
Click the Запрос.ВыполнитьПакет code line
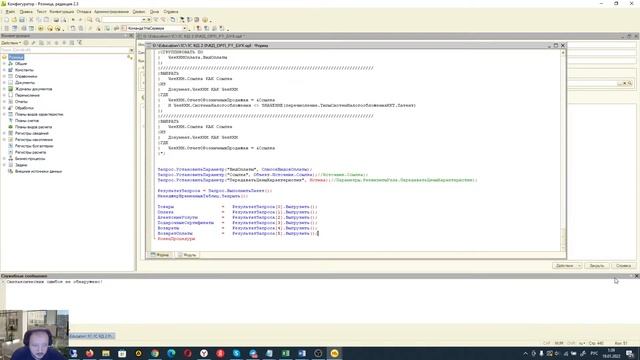point(215,191)
